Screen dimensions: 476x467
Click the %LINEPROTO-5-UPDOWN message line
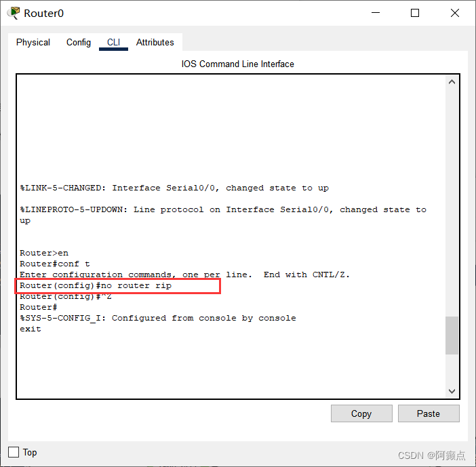tap(223, 215)
